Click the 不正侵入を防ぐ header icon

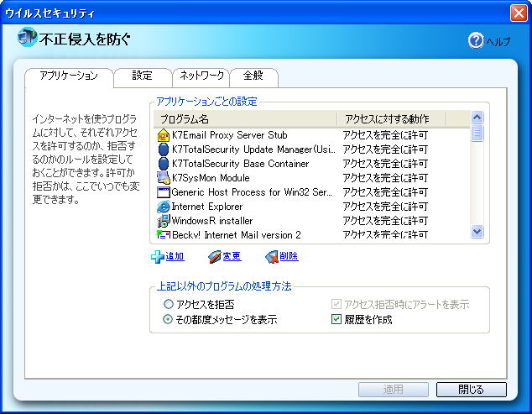pyautogui.click(x=27, y=37)
